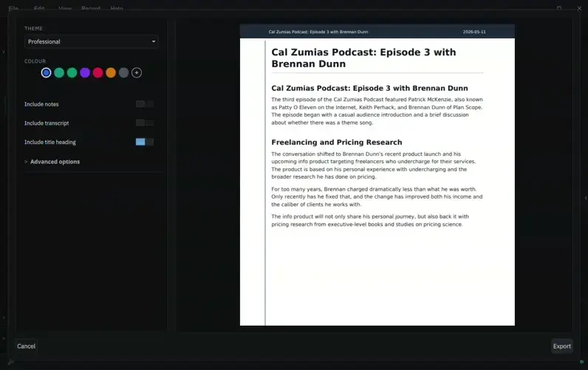
Task: Click the Cancel button
Action: [x=27, y=346]
